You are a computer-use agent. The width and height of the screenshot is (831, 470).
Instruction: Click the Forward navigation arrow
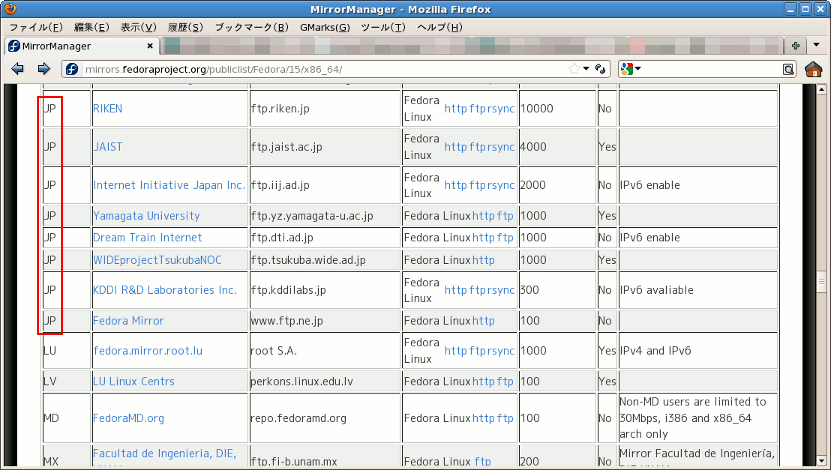[x=43, y=69]
